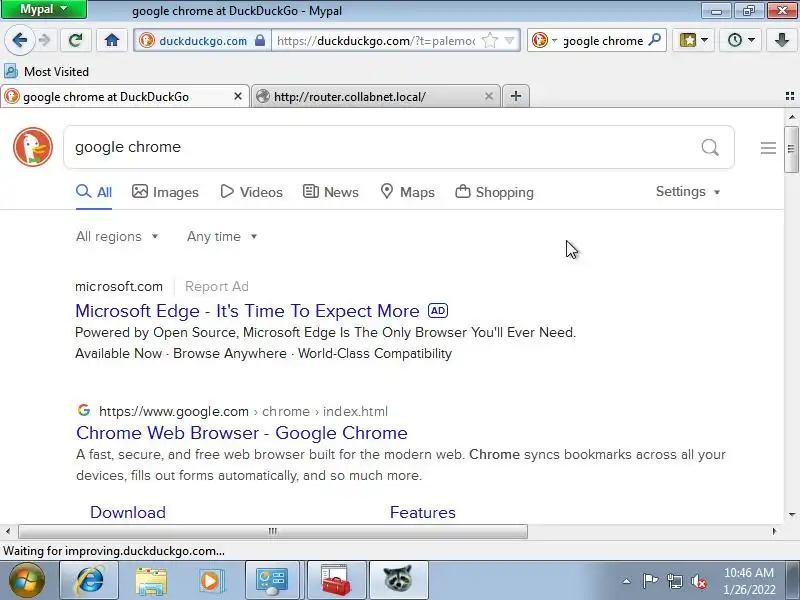800x600 pixels.
Task: Click the AD badge beside Microsoft Edge
Action: [x=438, y=310]
